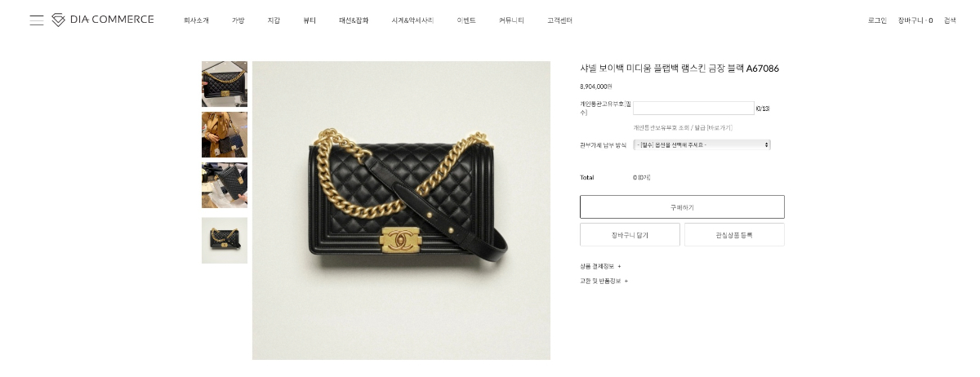Click the 로그인 link
The width and height of the screenshot is (980, 377).
(877, 20)
